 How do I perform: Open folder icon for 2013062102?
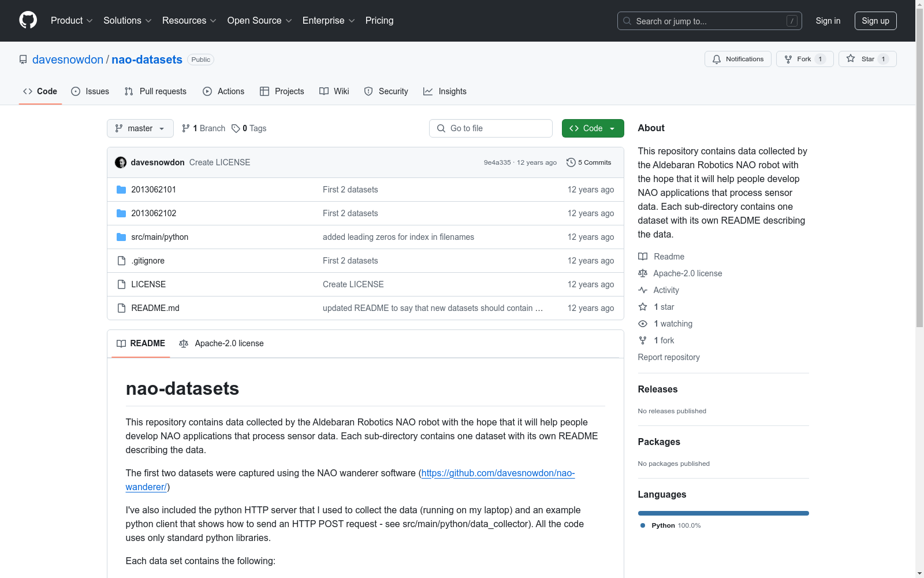pyautogui.click(x=121, y=213)
